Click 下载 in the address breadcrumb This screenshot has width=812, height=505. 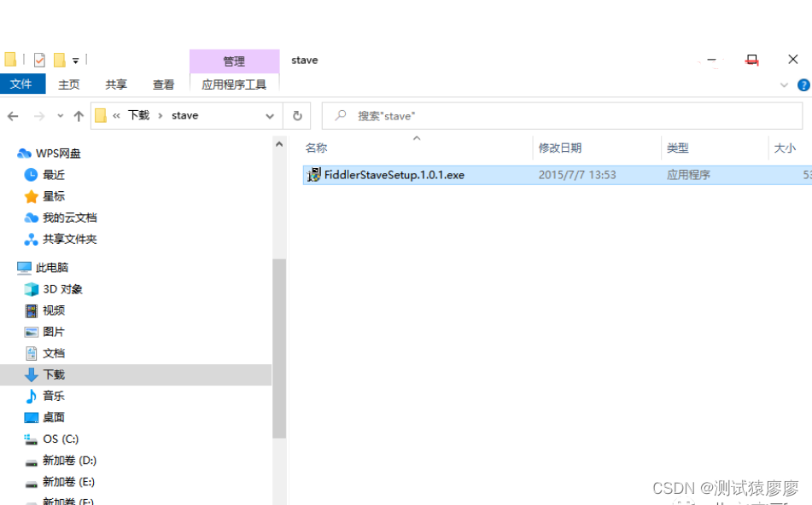click(x=139, y=115)
